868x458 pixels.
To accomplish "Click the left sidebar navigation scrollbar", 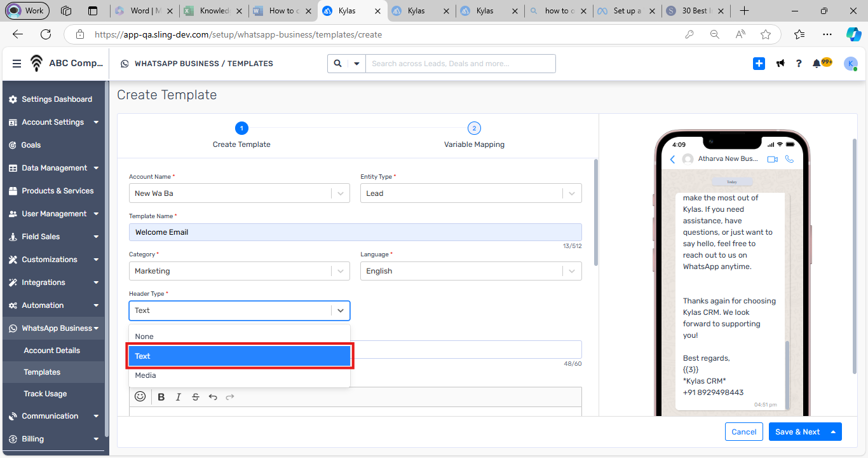I will (107, 258).
